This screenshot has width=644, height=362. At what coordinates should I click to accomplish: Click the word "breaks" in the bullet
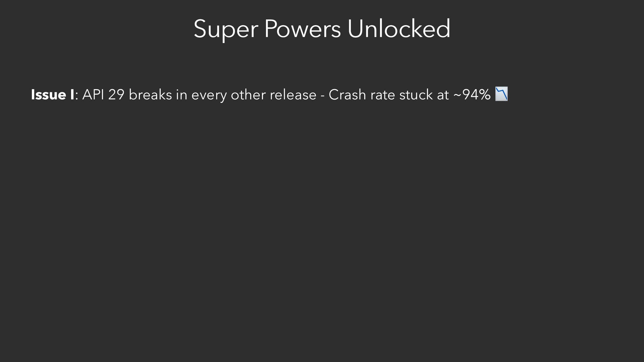point(150,95)
